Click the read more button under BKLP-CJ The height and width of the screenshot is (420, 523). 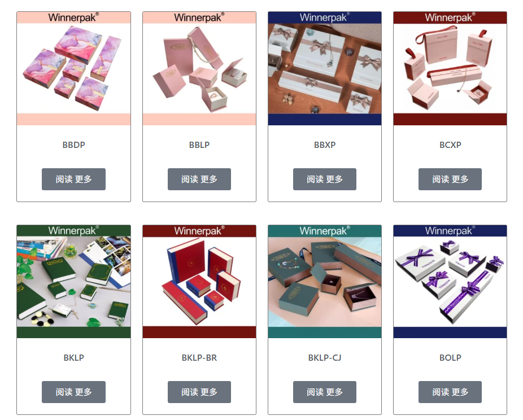325,392
